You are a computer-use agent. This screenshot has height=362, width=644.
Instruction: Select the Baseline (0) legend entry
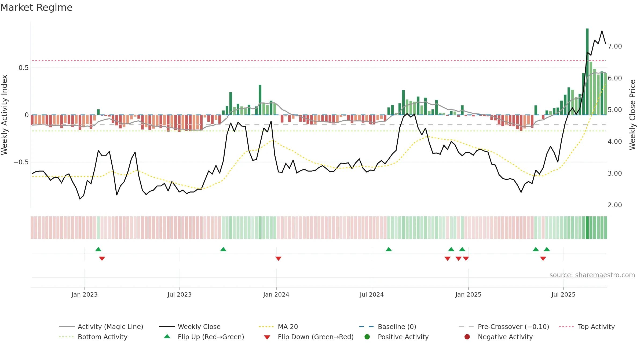pyautogui.click(x=387, y=327)
